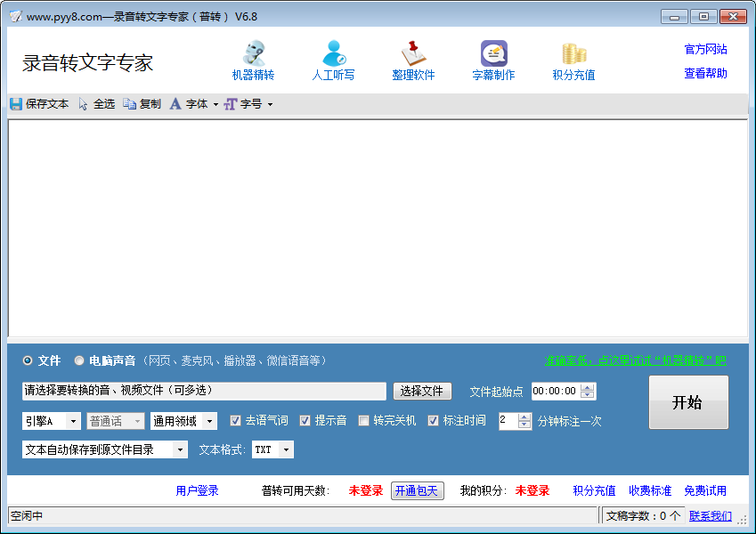756x534 pixels.
Task: Click the window resize grip corner
Action: pyautogui.click(x=743, y=519)
